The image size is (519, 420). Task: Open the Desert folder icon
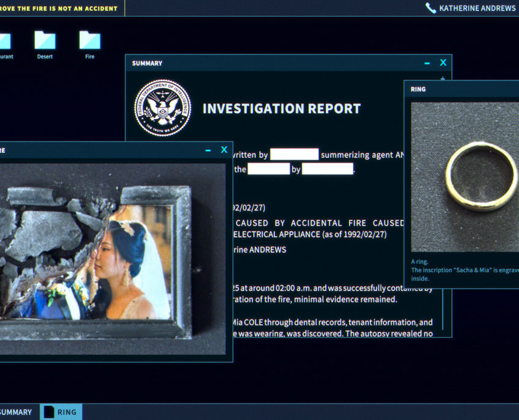tap(45, 41)
